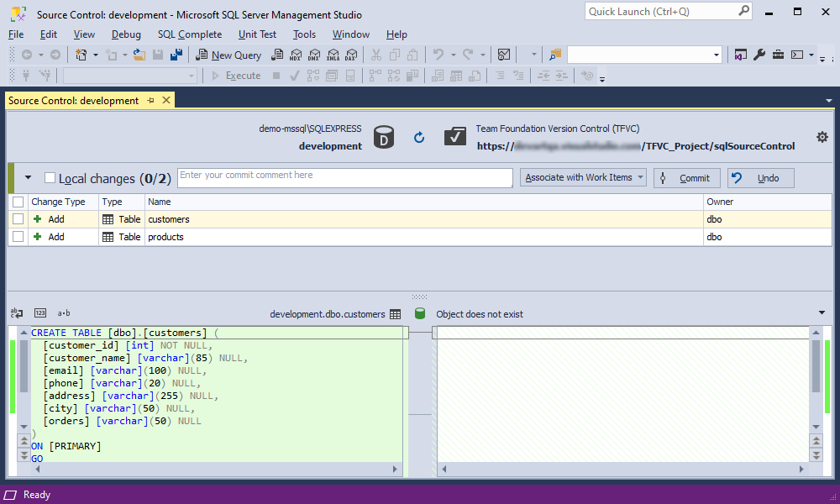The height and width of the screenshot is (504, 840).
Task: Open the command window icon
Action: click(x=797, y=55)
